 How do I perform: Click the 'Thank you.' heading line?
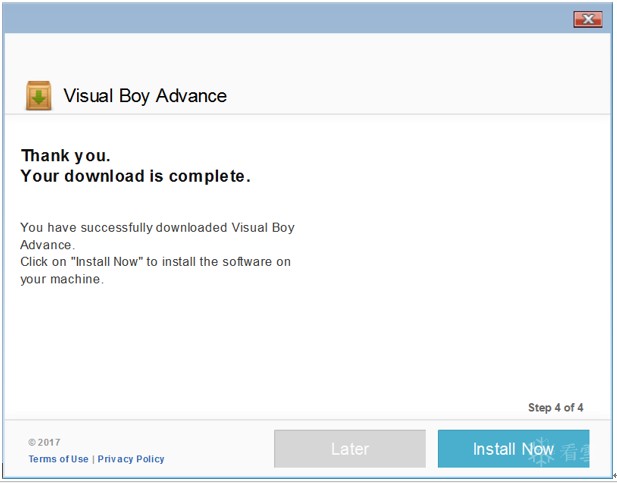(x=65, y=155)
